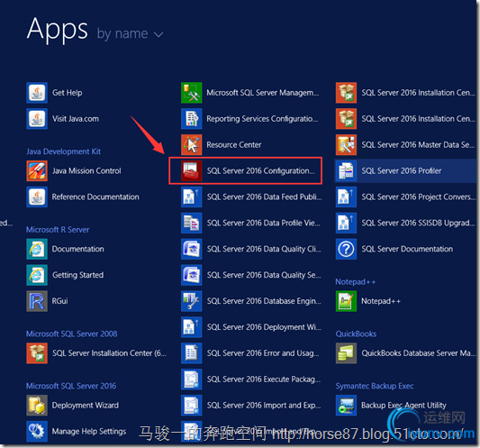
Task: Click the QuickBooks group header
Action: [x=356, y=334]
